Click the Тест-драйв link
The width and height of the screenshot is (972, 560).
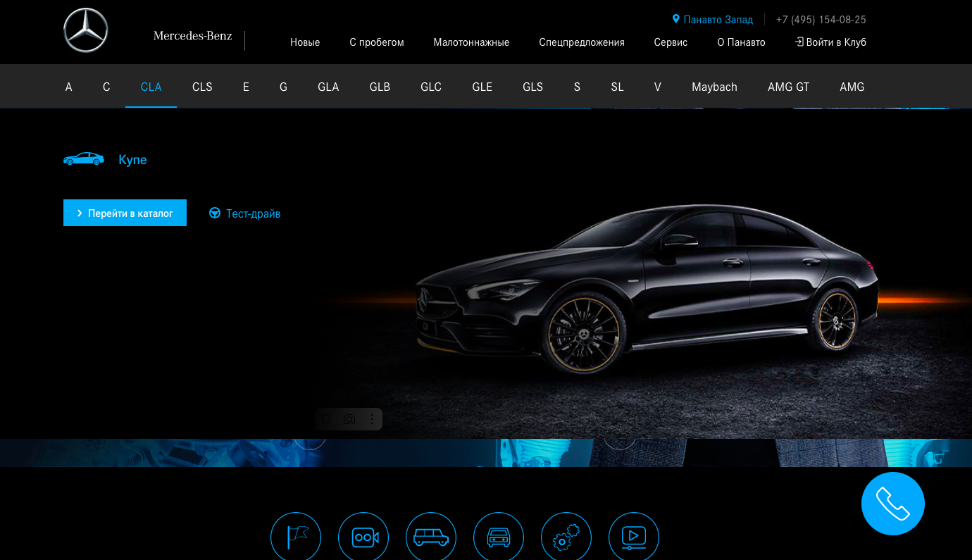(245, 213)
